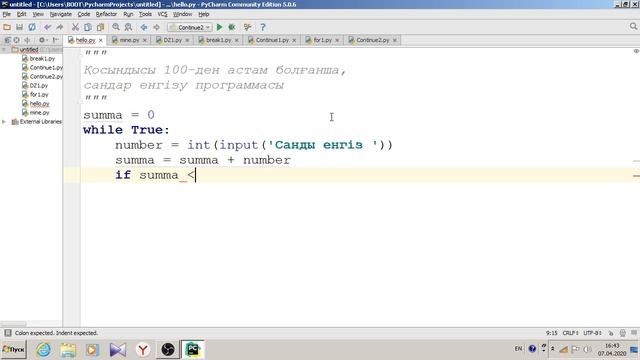Open Internet Explorer from the taskbar
This screenshot has height=360, width=640.
coord(43,350)
